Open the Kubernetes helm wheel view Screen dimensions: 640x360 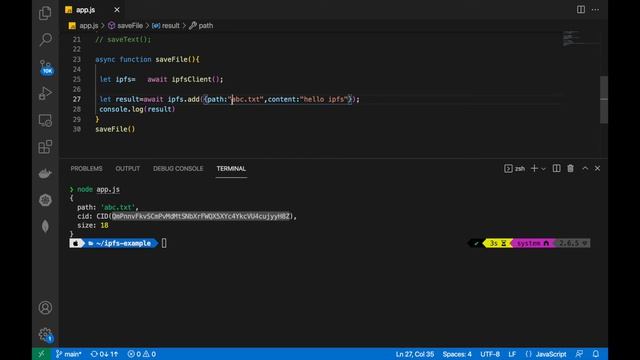pyautogui.click(x=45, y=200)
